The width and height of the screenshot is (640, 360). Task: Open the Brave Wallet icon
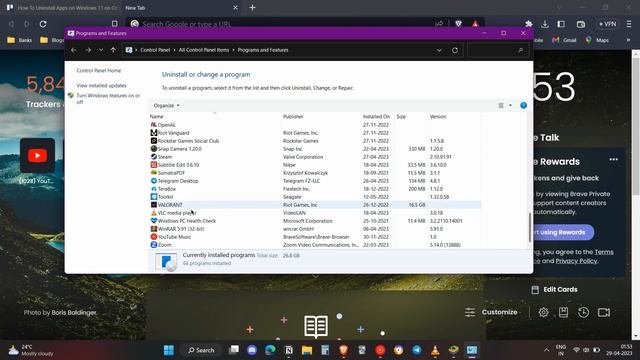(x=581, y=24)
